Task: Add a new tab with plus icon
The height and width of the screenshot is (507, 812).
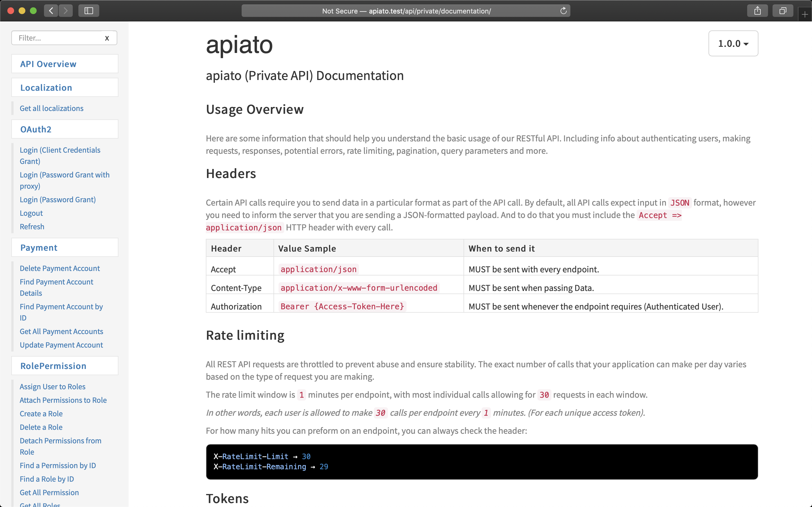Action: coord(805,14)
